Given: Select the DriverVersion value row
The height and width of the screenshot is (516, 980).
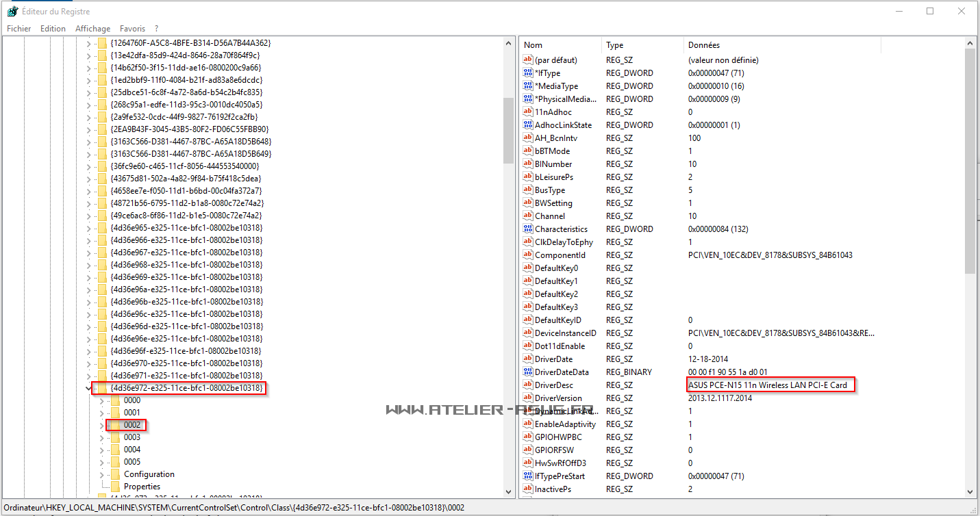Looking at the screenshot, I should 558,398.
